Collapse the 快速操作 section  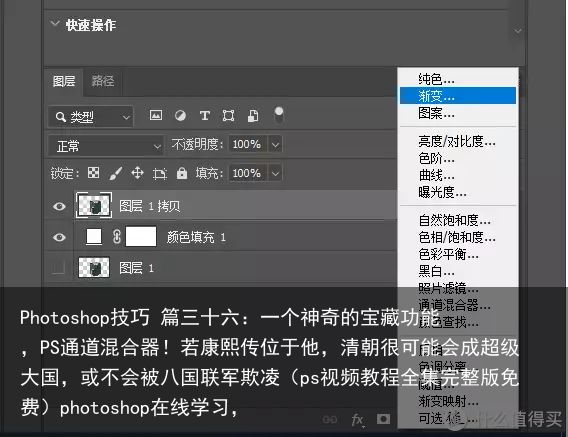tap(55, 24)
